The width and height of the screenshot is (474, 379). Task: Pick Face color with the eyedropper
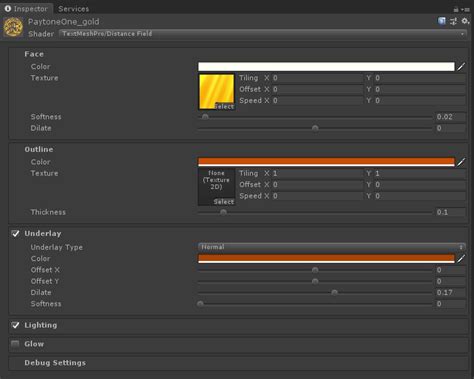tap(461, 67)
